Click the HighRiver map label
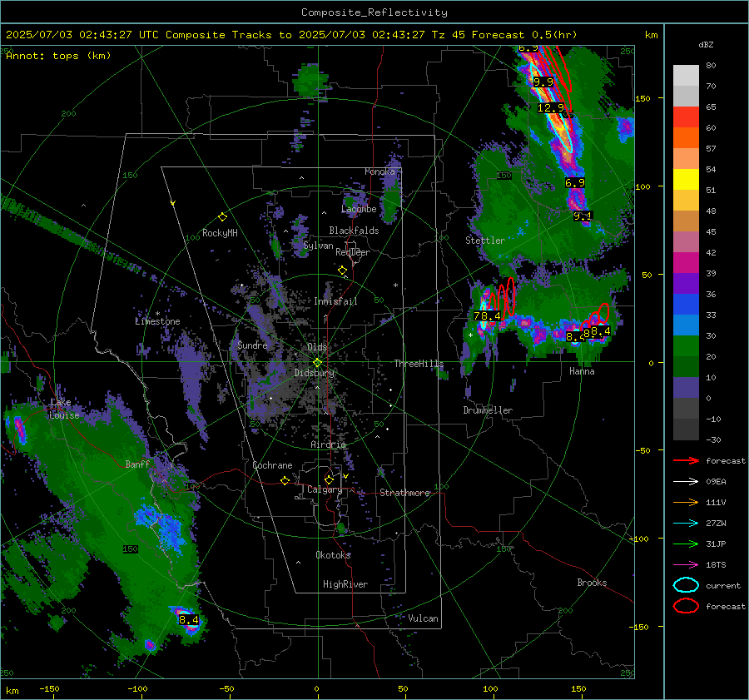The width and height of the screenshot is (749, 700). pyautogui.click(x=345, y=584)
